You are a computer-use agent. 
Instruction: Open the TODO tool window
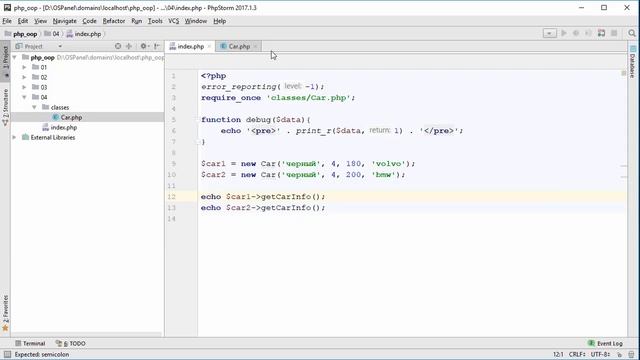point(71,343)
